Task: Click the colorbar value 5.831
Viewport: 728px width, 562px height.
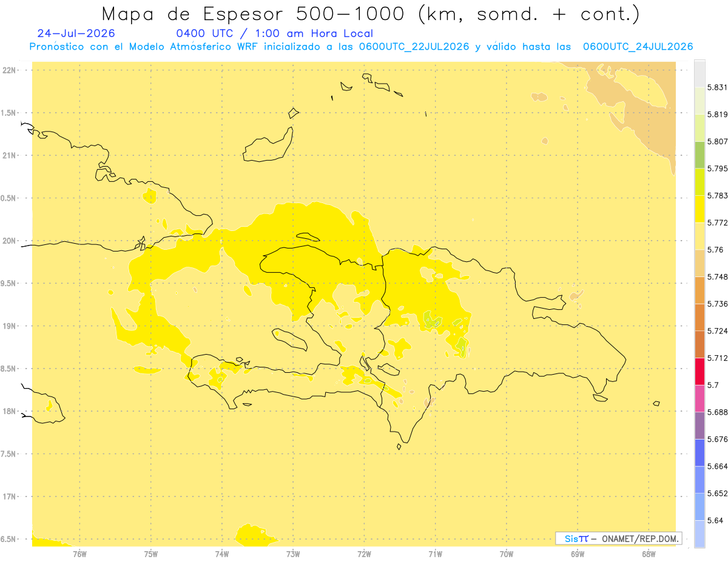Action: click(x=718, y=87)
